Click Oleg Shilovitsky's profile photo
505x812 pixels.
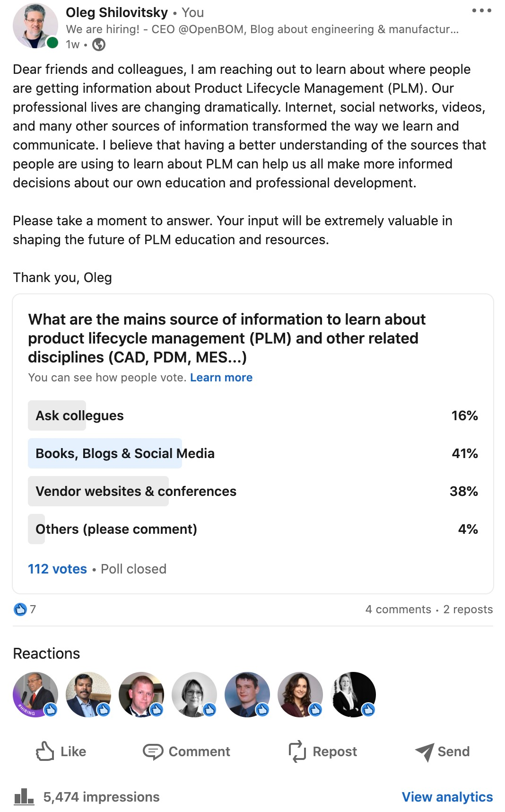coord(35,26)
